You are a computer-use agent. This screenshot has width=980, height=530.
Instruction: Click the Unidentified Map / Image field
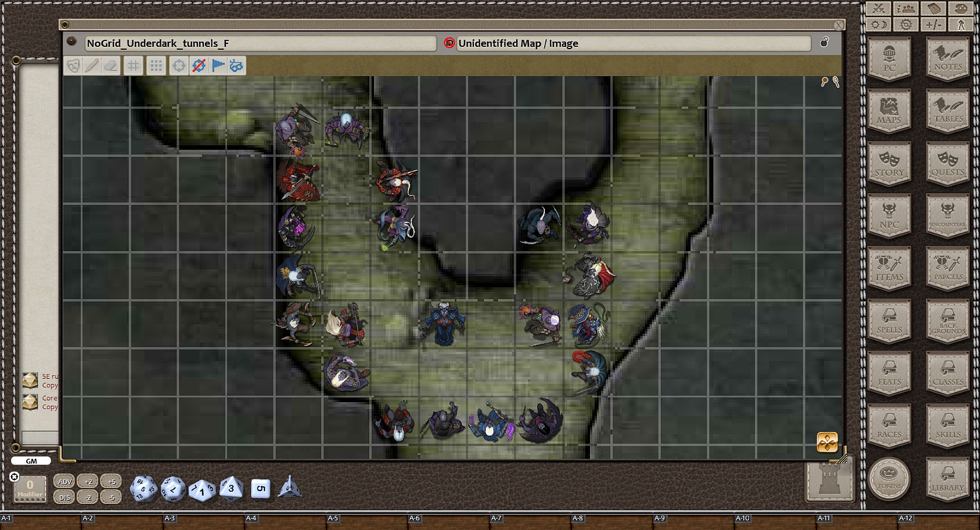click(634, 44)
